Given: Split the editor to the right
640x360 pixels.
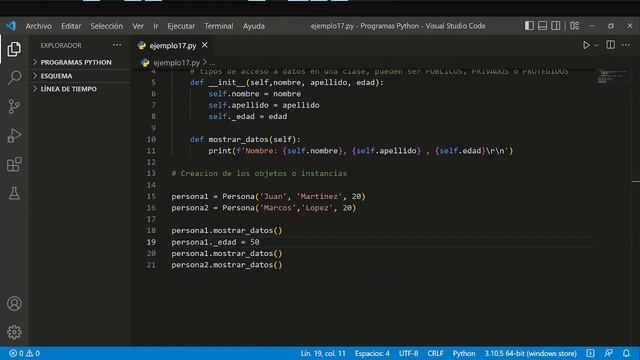Looking at the screenshot, I should pos(610,45).
